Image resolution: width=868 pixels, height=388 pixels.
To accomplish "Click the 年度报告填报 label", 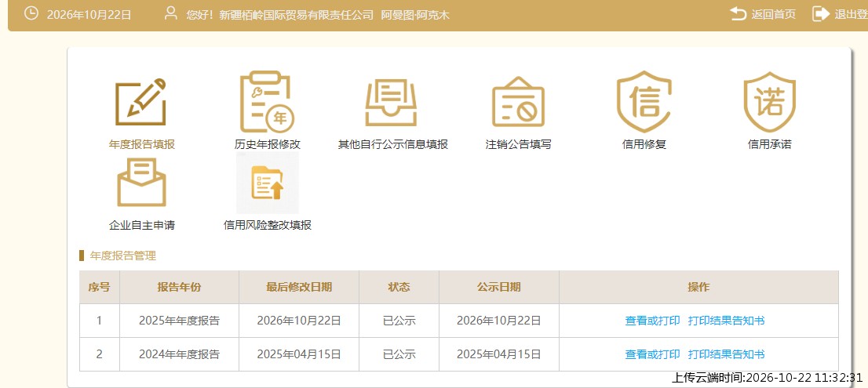I will tap(142, 145).
